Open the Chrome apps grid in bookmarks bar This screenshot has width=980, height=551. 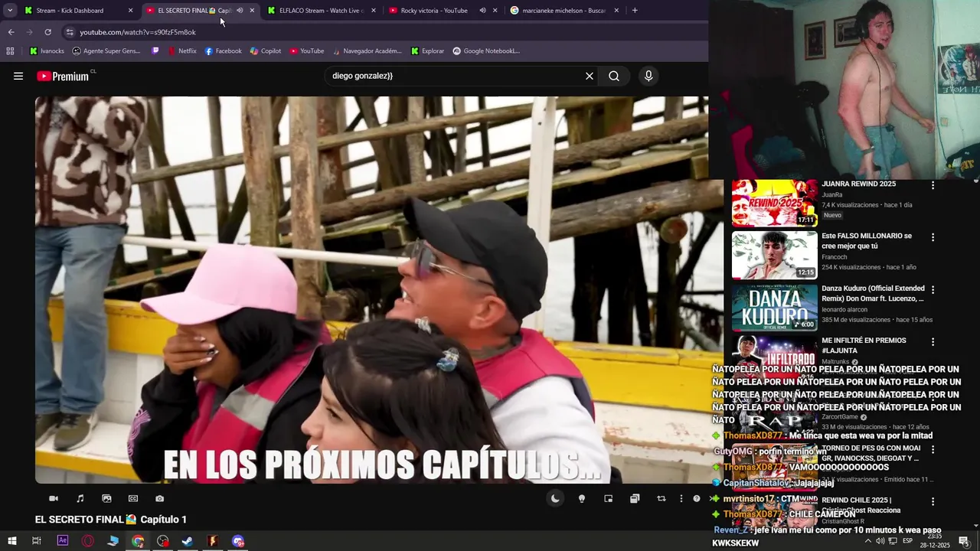[x=10, y=51]
